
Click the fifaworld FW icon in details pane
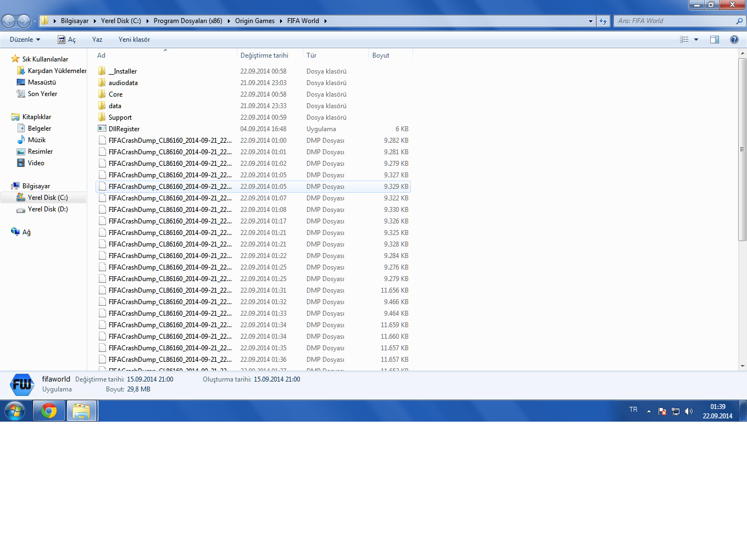click(x=22, y=384)
